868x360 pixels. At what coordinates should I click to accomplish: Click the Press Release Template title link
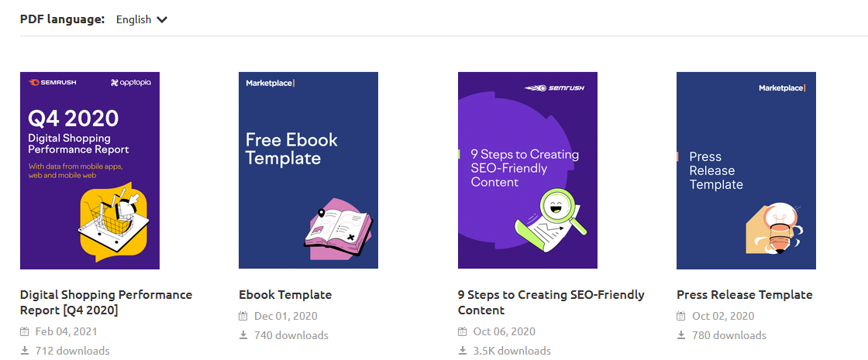(744, 294)
